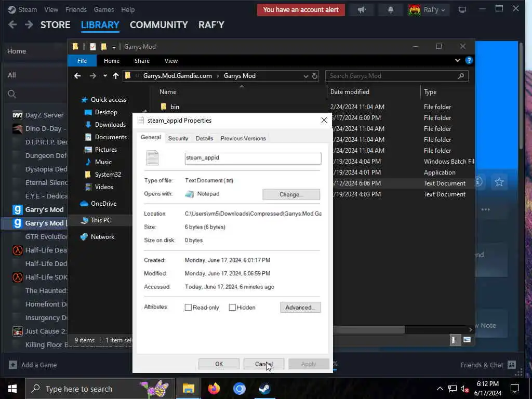This screenshot has width=532, height=399.
Task: Go up one folder level in Explorer
Action: tap(116, 76)
